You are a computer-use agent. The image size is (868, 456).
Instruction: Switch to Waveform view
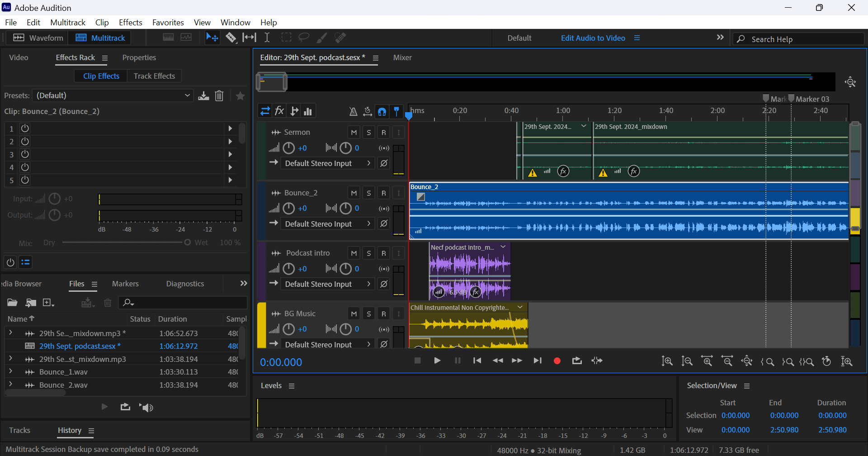[38, 38]
